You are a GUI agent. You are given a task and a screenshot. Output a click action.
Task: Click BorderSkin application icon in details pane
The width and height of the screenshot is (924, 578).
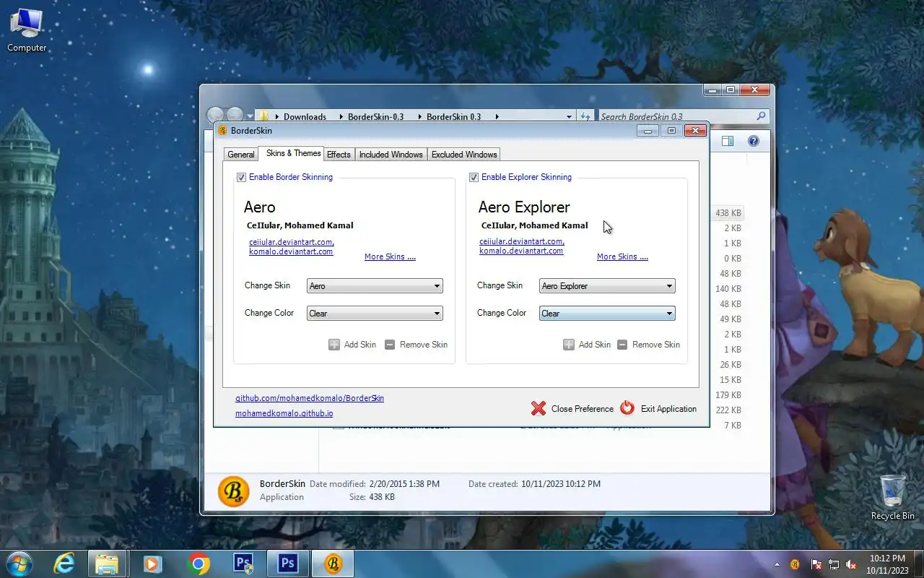(234, 491)
